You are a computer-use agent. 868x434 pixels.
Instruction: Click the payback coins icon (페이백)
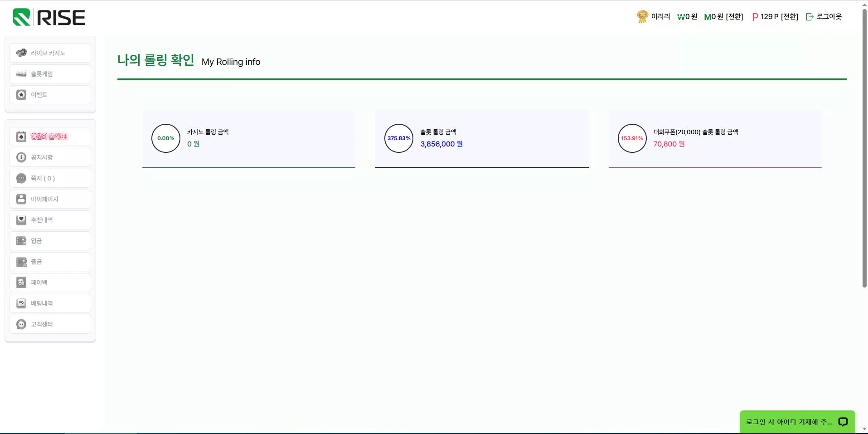[x=21, y=283]
